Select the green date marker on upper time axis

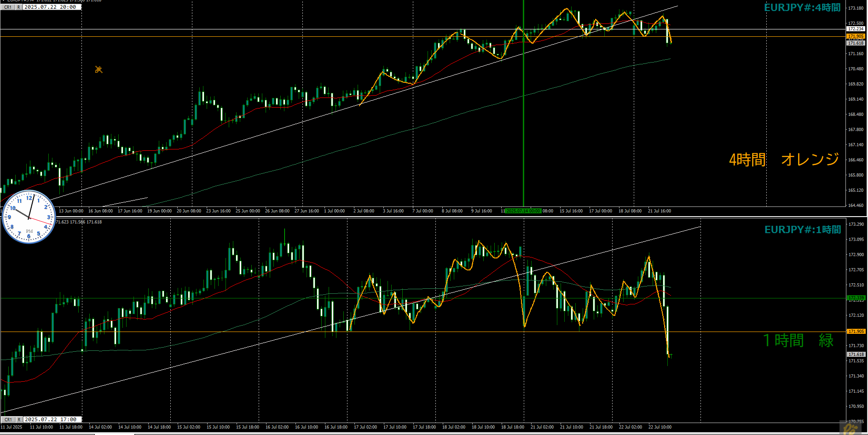click(523, 211)
